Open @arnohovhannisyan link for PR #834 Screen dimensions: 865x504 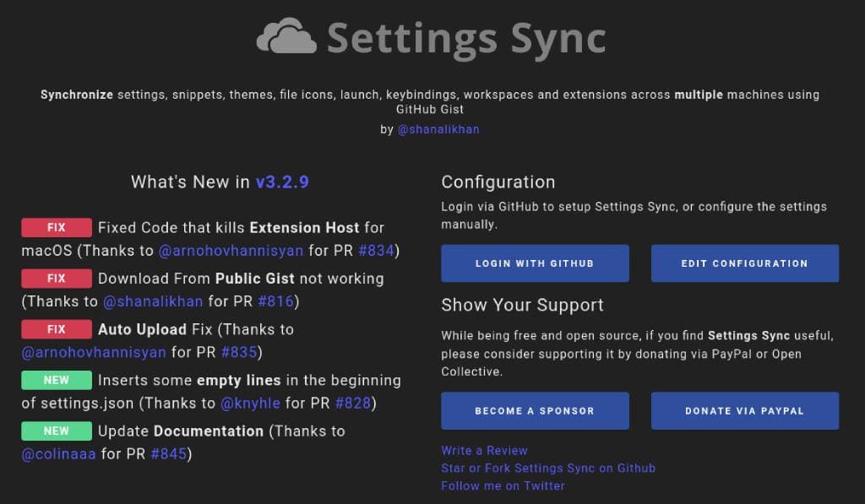(x=231, y=251)
